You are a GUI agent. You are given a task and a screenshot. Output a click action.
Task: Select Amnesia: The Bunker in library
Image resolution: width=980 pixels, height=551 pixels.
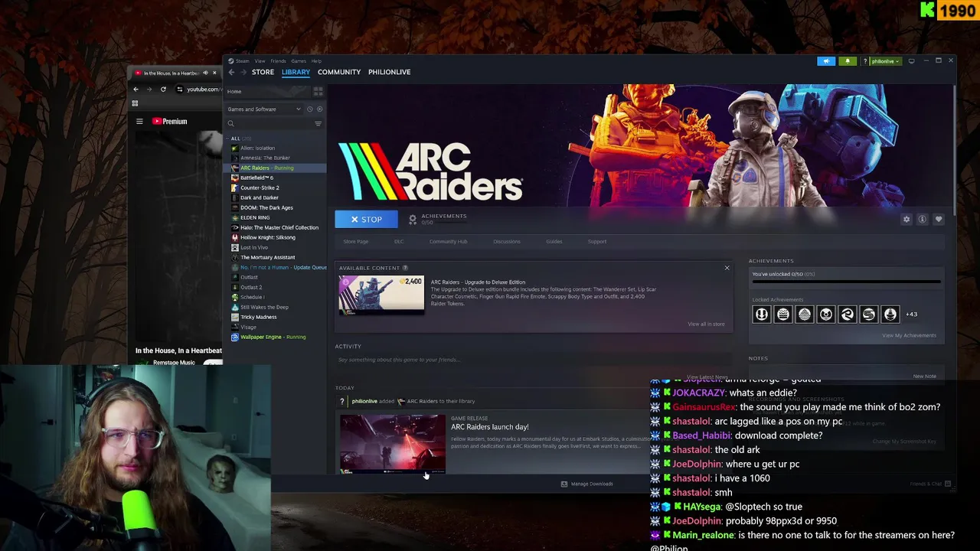click(265, 158)
